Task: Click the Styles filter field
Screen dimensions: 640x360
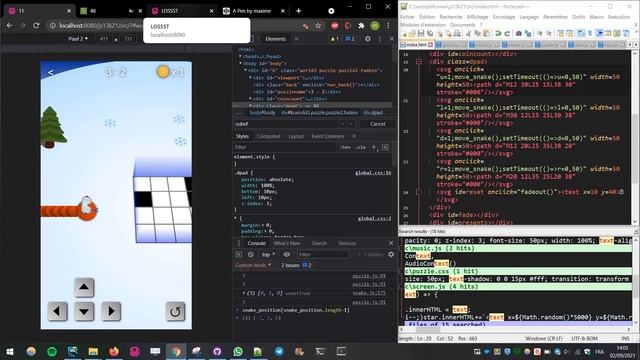Action: (x=285, y=147)
